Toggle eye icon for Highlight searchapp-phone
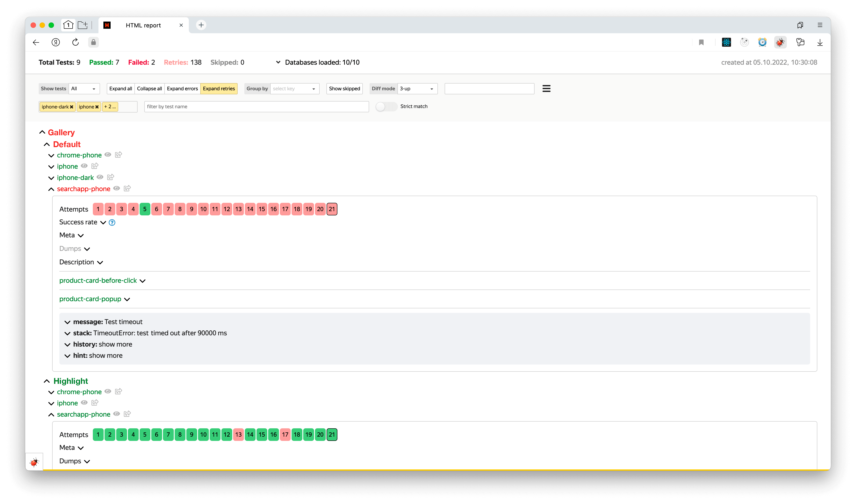 click(117, 414)
